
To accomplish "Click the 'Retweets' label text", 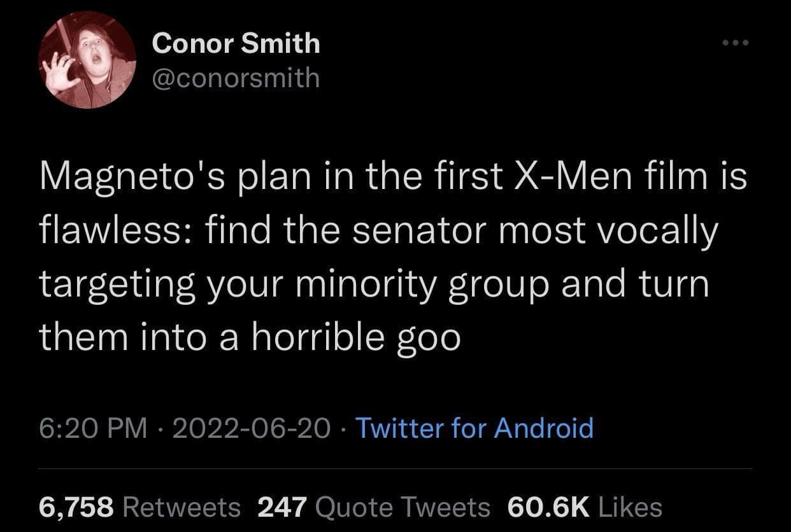I will tap(182, 507).
